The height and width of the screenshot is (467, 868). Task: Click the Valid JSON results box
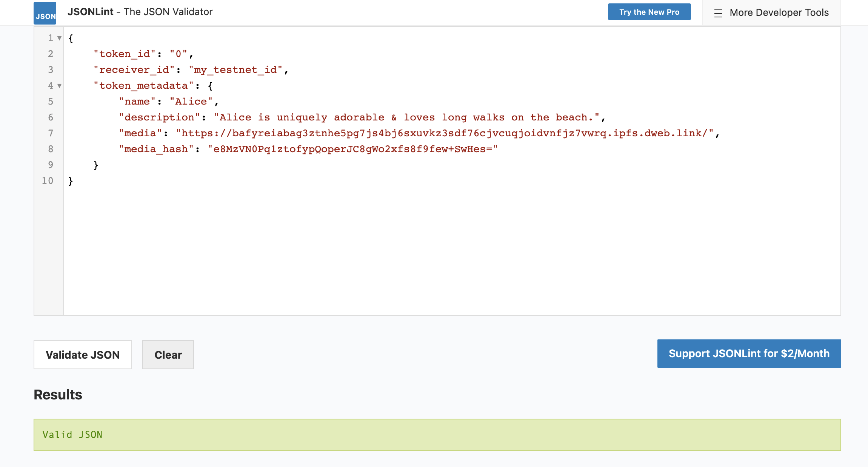point(437,435)
